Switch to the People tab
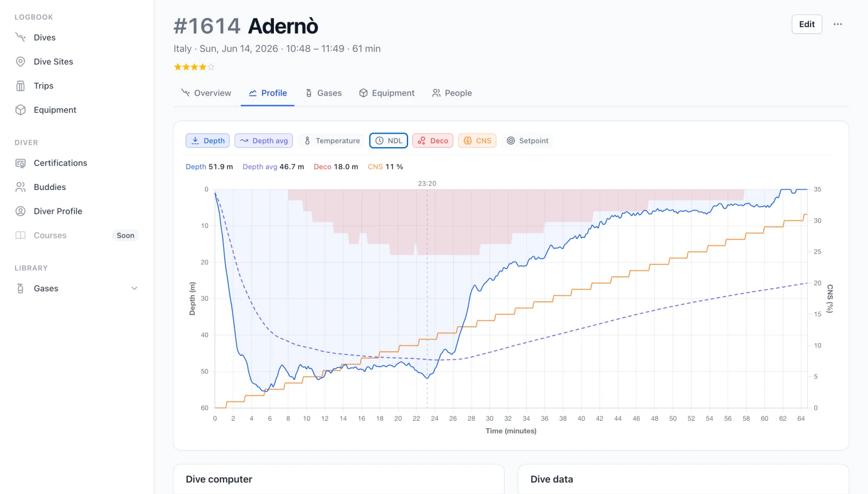The width and height of the screenshot is (868, 494). click(x=452, y=93)
